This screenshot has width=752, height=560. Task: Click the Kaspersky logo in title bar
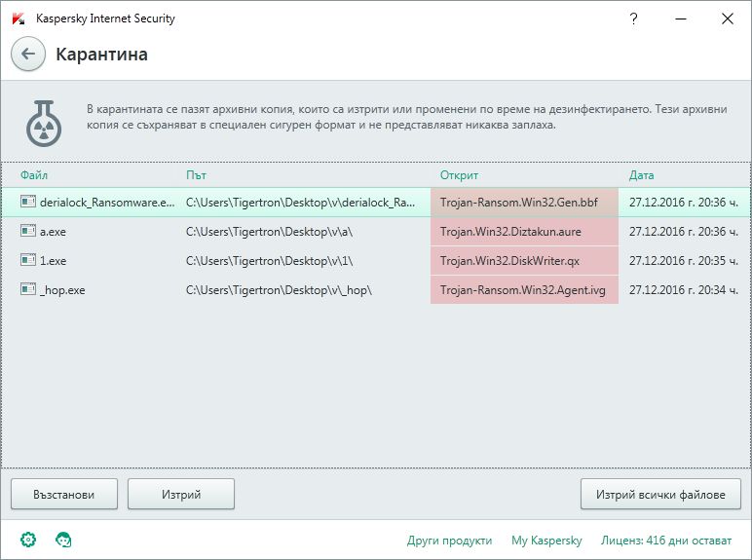(x=19, y=19)
